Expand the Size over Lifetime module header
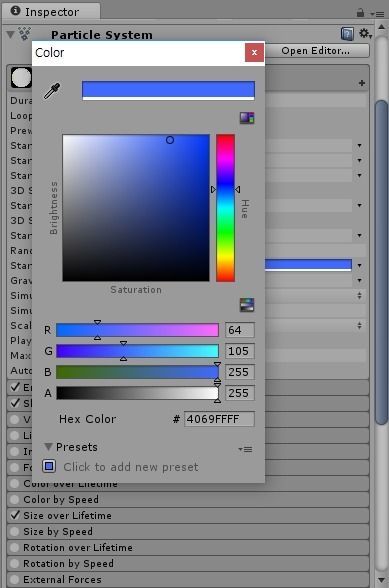The image size is (389, 588). coord(188,516)
